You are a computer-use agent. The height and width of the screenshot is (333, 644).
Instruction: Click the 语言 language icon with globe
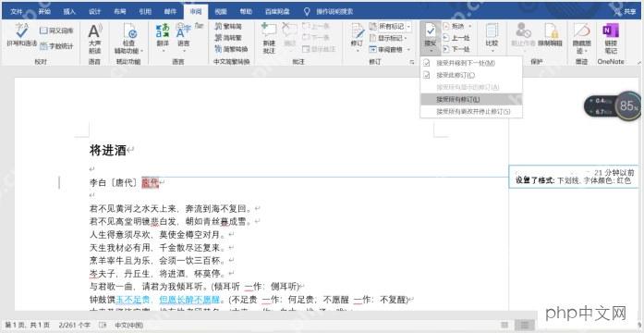(x=183, y=31)
